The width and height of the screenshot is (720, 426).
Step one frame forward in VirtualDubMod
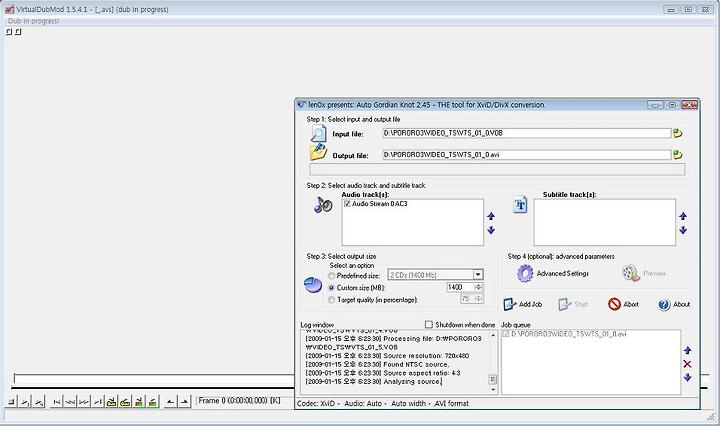[x=84, y=402]
